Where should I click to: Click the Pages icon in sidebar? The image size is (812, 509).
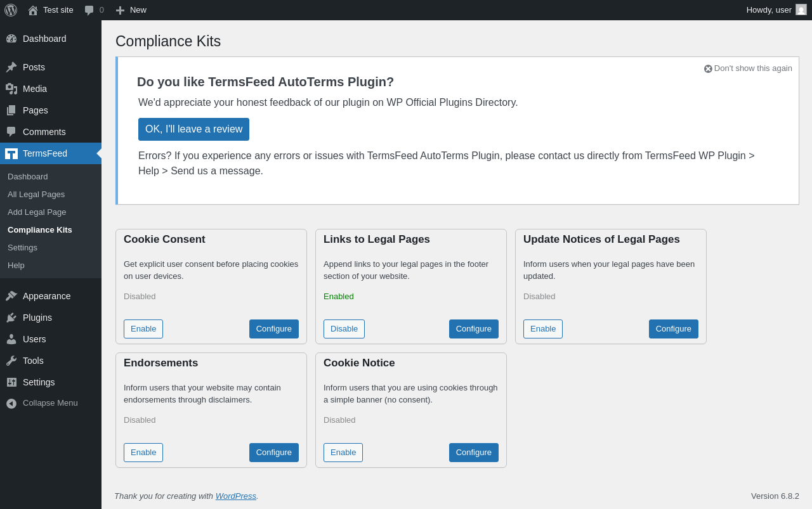click(11, 110)
